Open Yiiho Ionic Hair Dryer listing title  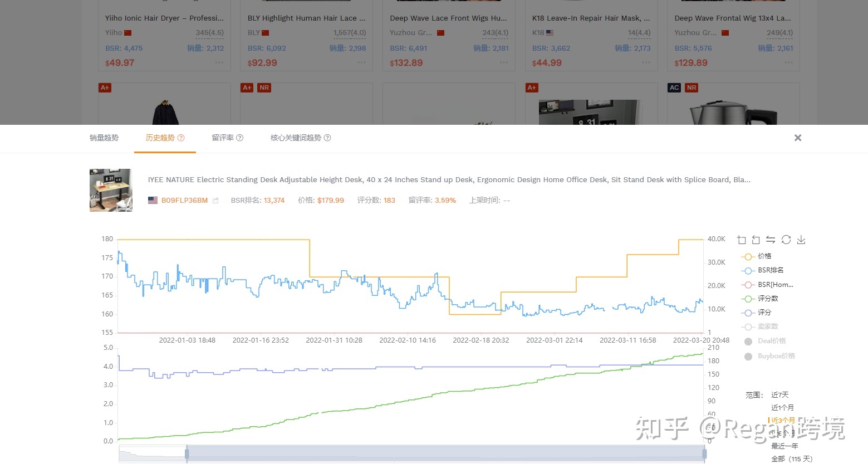(164, 18)
